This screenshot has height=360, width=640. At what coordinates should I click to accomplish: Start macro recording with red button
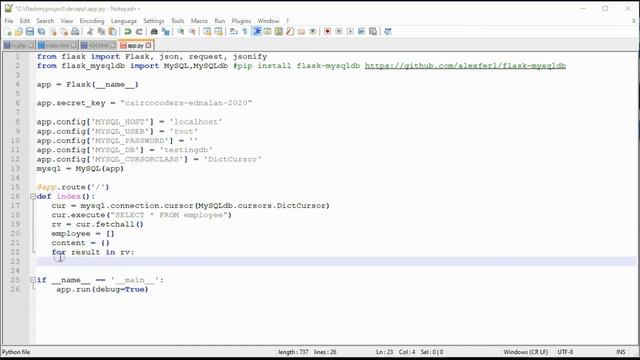click(327, 31)
